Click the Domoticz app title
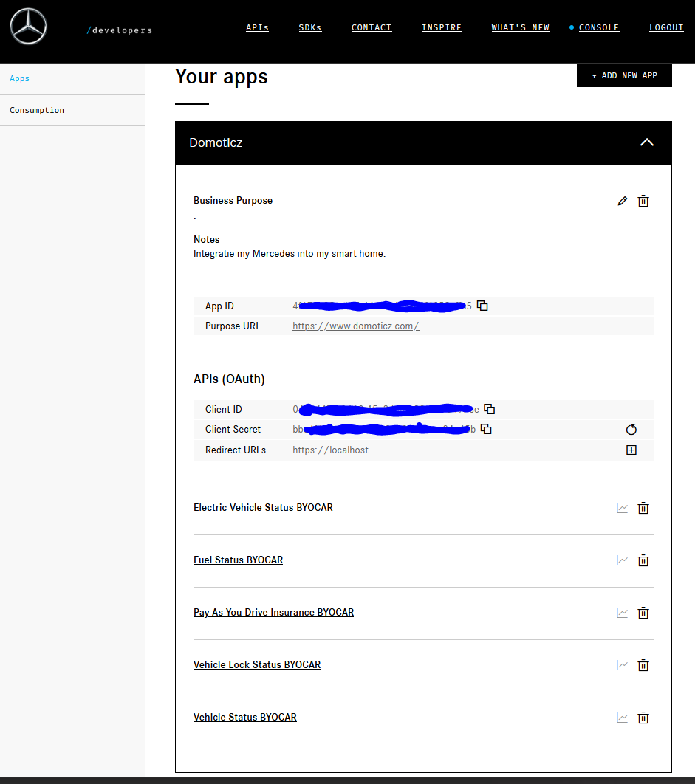This screenshot has width=695, height=784. tap(216, 142)
